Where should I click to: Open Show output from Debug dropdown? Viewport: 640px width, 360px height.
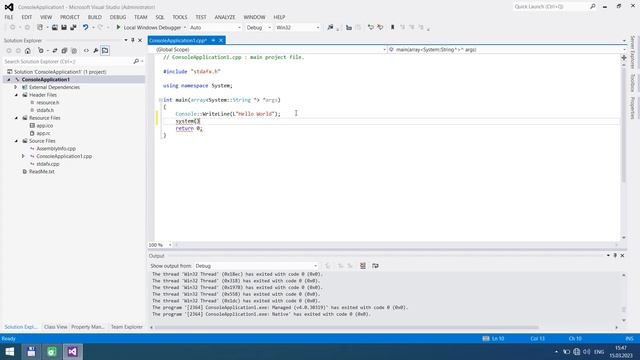pos(256,266)
